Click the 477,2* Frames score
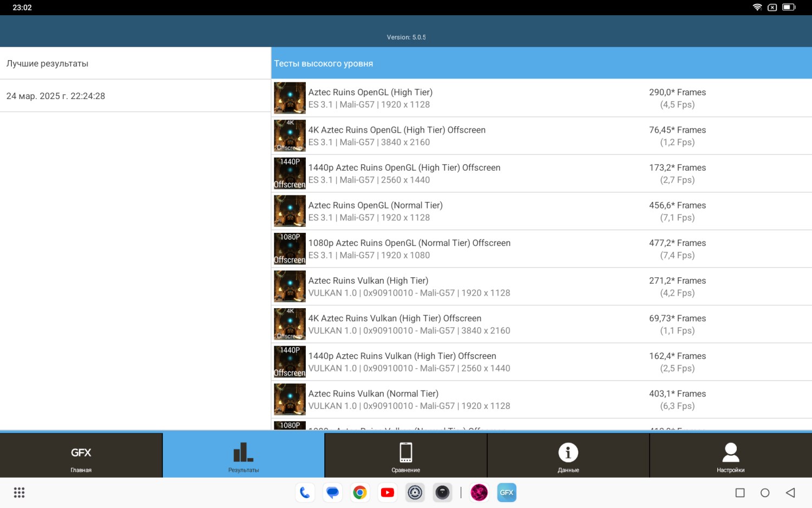812x508 pixels. pos(677,243)
